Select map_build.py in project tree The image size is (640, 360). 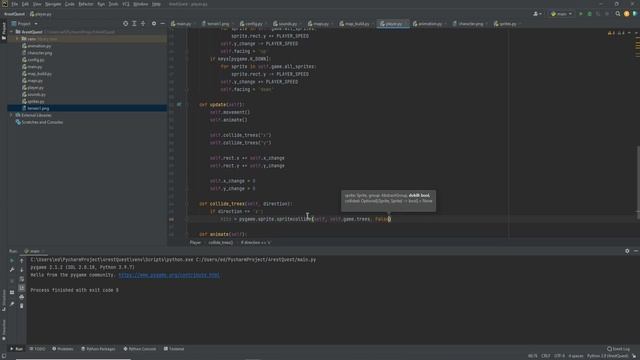tap(39, 74)
